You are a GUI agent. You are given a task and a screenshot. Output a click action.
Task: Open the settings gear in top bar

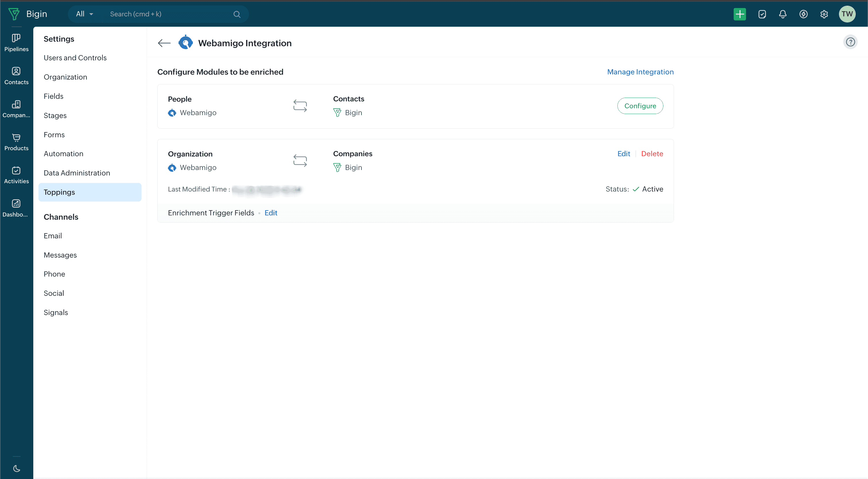824,14
